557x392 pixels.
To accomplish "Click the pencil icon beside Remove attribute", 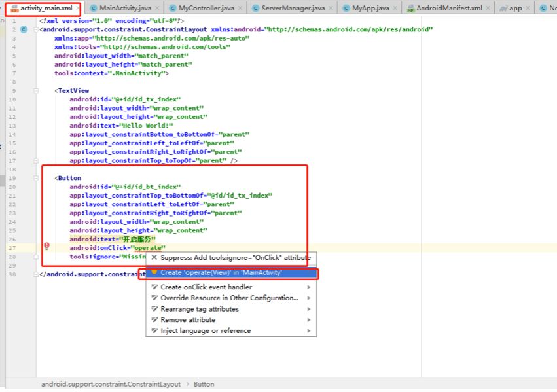I will pyautogui.click(x=154, y=319).
